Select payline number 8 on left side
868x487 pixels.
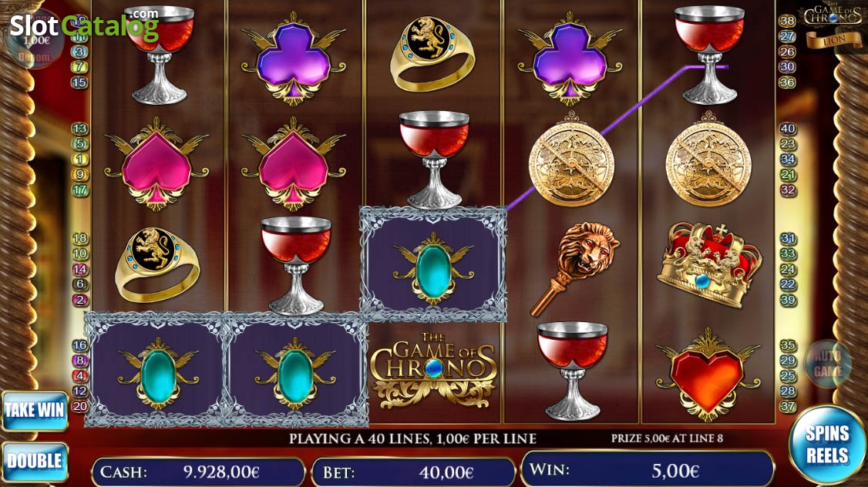coord(79,361)
